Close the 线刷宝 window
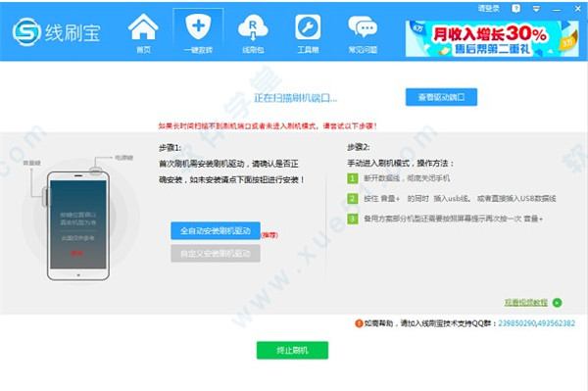Viewport: 588px width, 391px height. click(578, 8)
